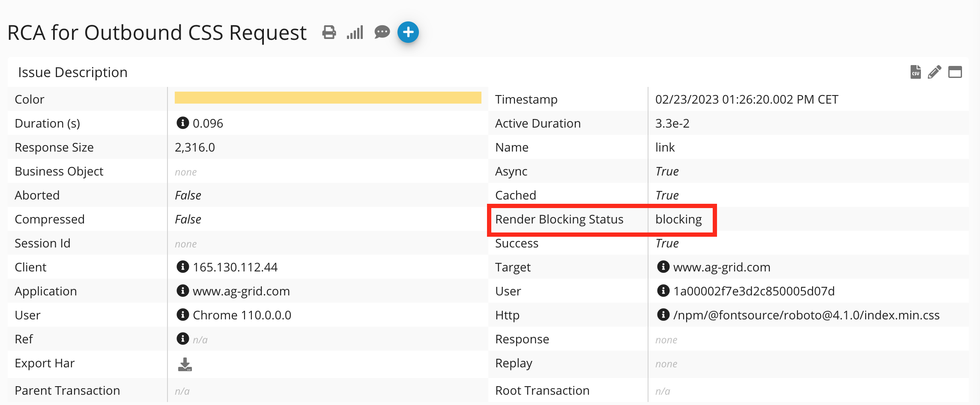
Task: Click the Application www.ag-grid.com value
Action: point(241,291)
